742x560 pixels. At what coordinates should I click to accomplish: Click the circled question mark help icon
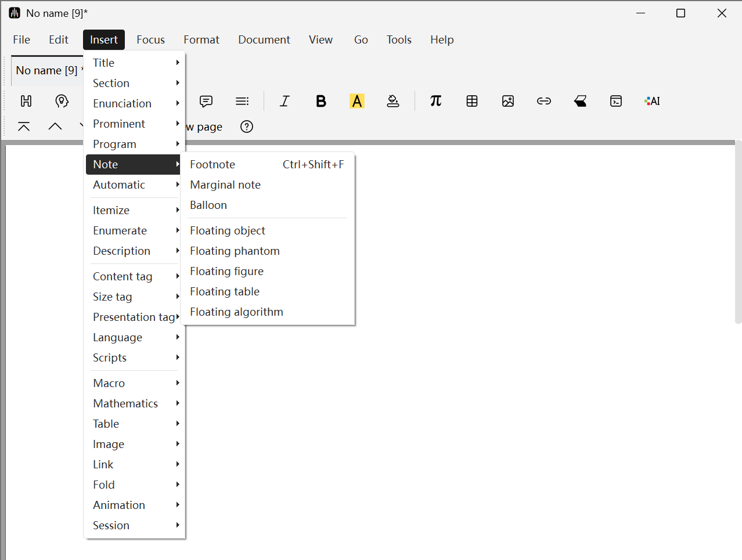tap(247, 127)
